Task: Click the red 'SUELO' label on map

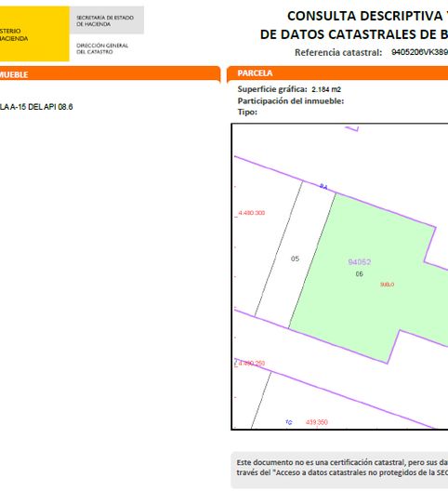Action: tap(387, 285)
